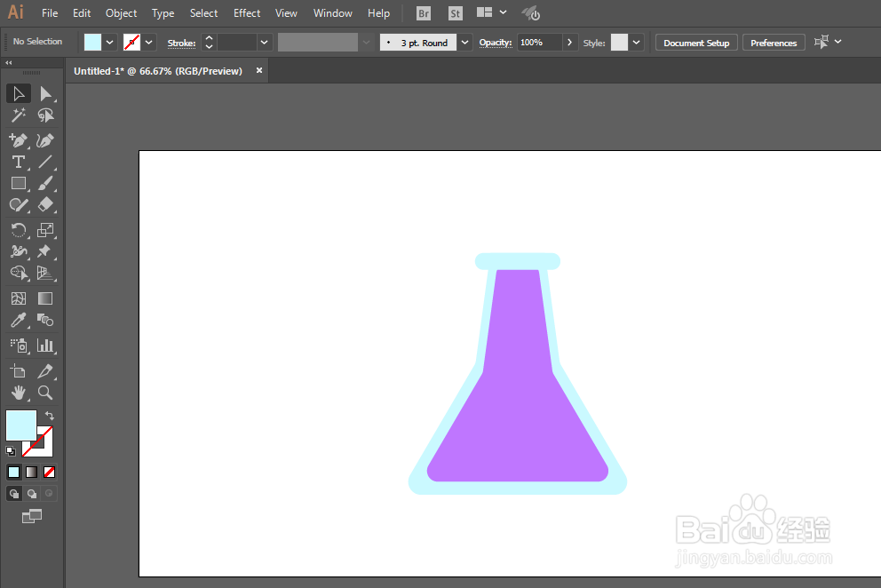Screen dimensions: 881x588
Task: Open brush definition dropdown 3 pt. Round
Action: click(x=464, y=42)
